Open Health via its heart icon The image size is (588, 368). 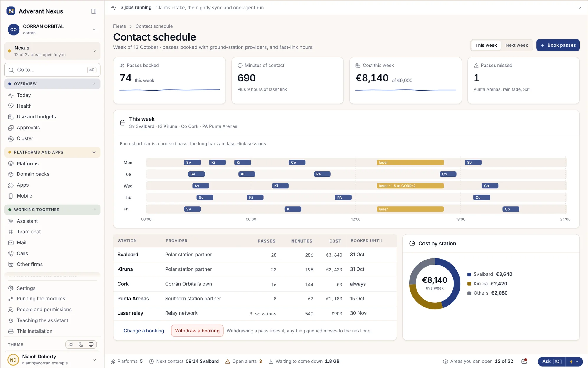click(11, 106)
